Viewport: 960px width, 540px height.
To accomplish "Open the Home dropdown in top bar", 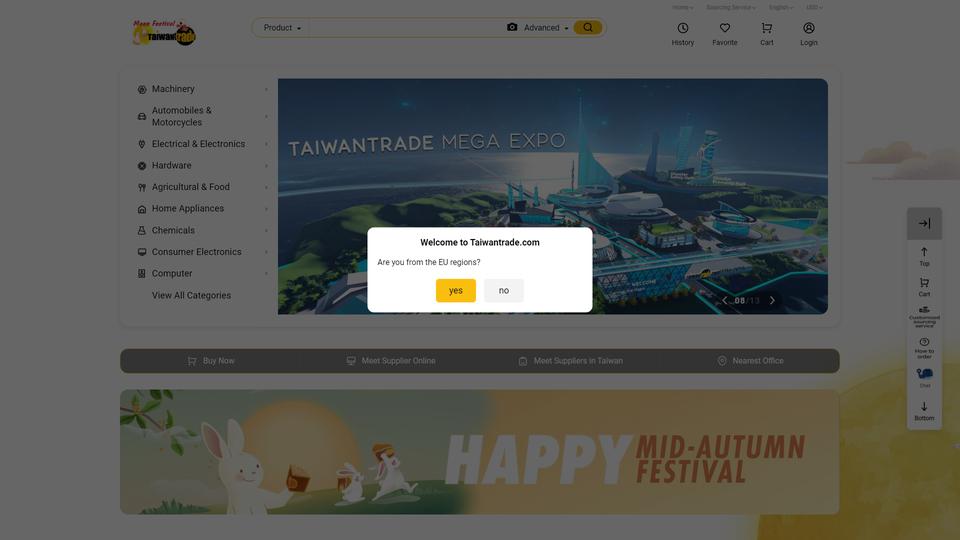I will 682,7.
